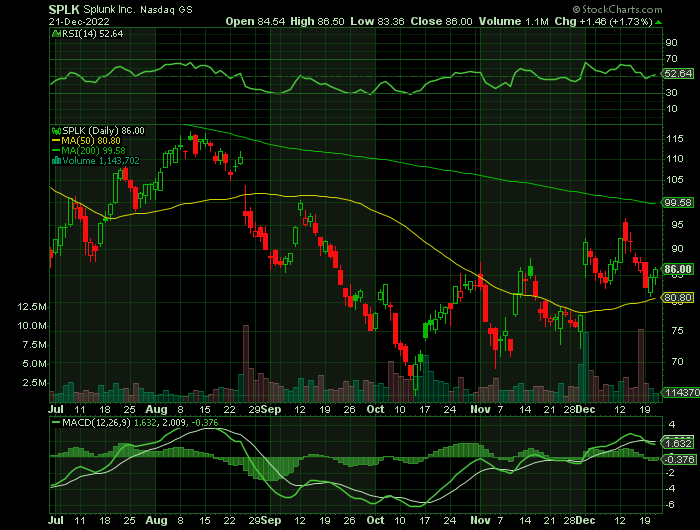Click the 52.64 RSI tag on the right axis
This screenshot has width=700, height=530.
click(x=678, y=74)
